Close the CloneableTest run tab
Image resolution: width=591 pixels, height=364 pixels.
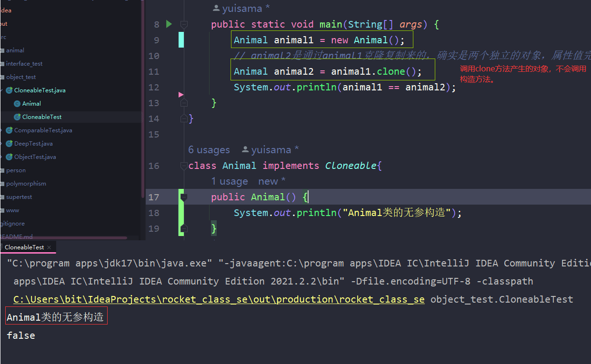tap(50, 247)
